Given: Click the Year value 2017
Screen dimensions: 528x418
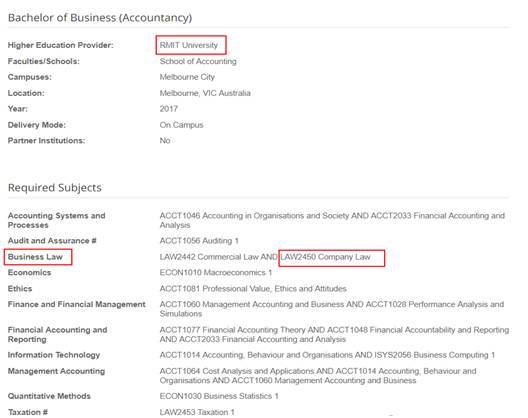Looking at the screenshot, I should coord(169,109).
